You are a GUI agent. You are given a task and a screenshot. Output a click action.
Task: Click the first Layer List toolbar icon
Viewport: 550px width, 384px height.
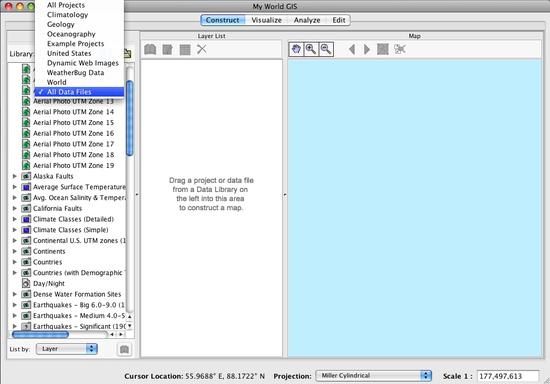(x=150, y=49)
